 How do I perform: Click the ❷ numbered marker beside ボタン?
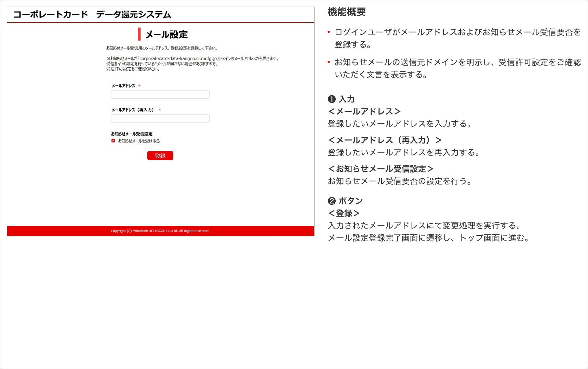331,201
